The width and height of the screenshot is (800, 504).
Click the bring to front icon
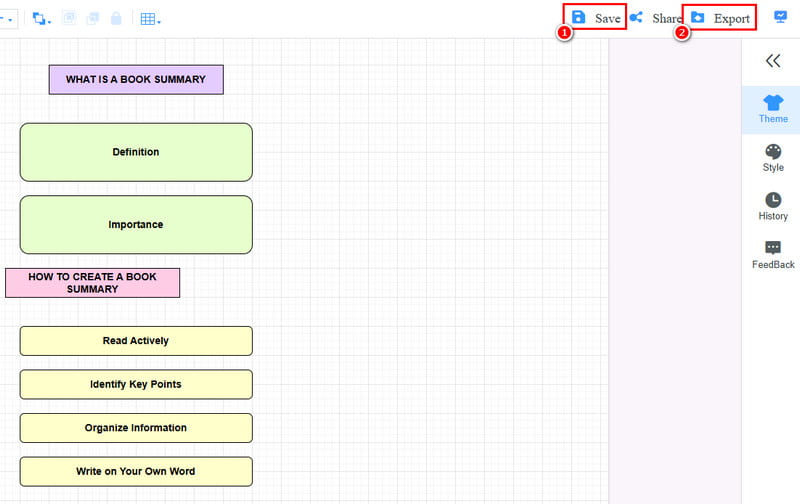(70, 19)
